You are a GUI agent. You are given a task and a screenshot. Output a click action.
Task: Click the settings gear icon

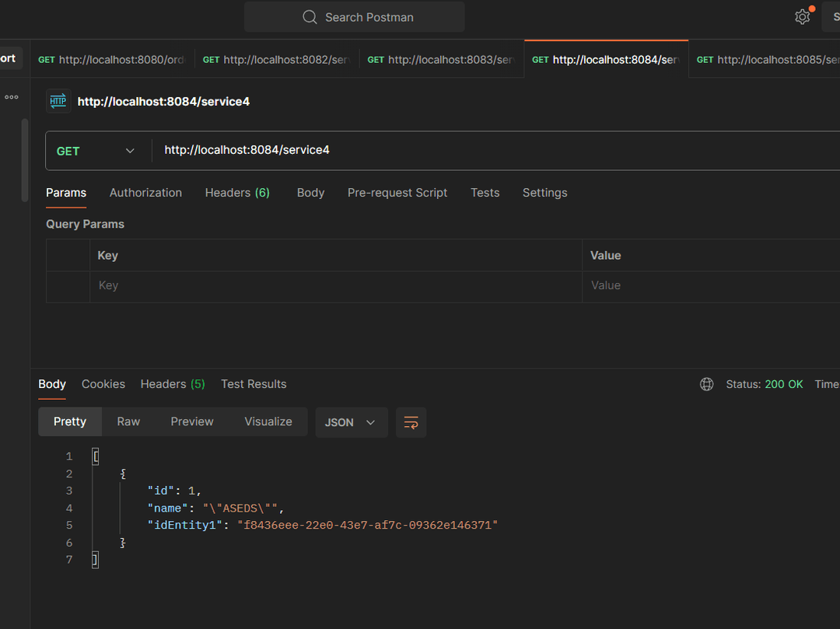pyautogui.click(x=802, y=17)
